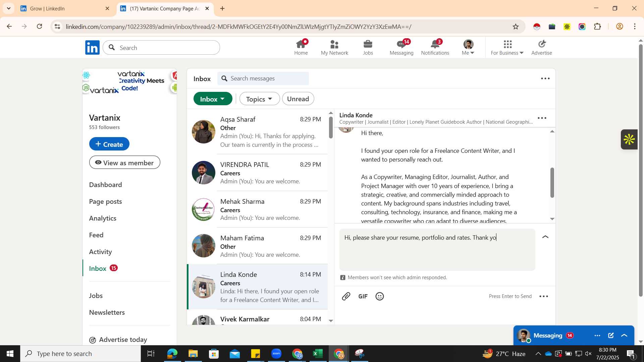
Task: Click Linda Konde name in thread header
Action: (x=356, y=115)
